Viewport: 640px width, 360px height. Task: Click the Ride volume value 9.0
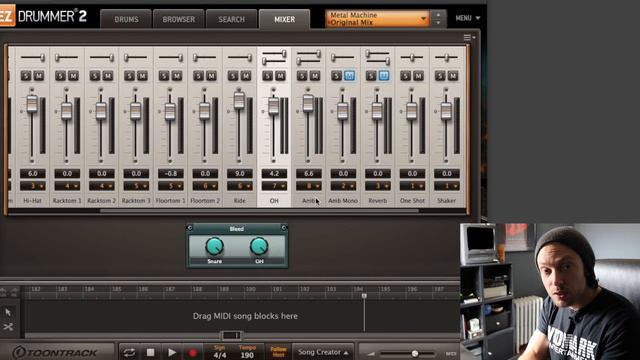click(x=240, y=173)
